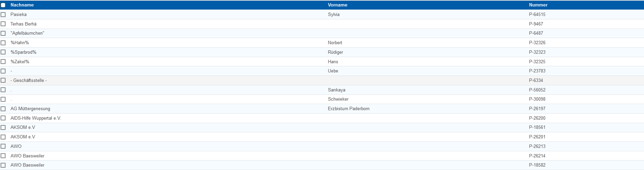Viewport: 644px width, 170px height.
Task: Select checkbox of AWO Baesweiler P-18582
Action: [3, 165]
